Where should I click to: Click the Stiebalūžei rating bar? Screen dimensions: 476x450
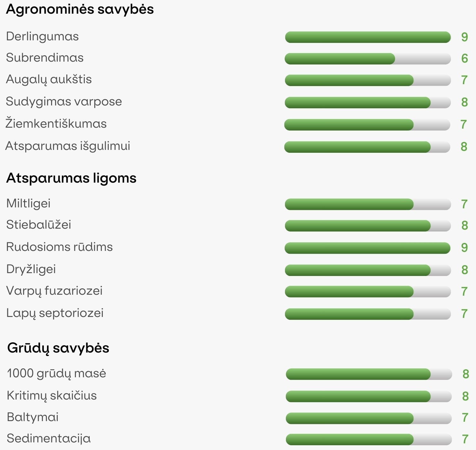[368, 226]
